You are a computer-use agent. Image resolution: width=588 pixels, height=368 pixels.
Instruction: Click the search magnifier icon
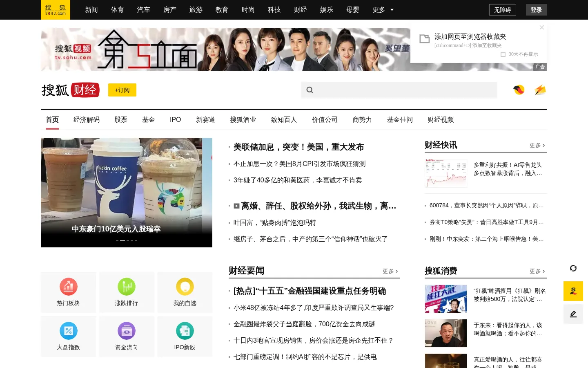pyautogui.click(x=310, y=90)
